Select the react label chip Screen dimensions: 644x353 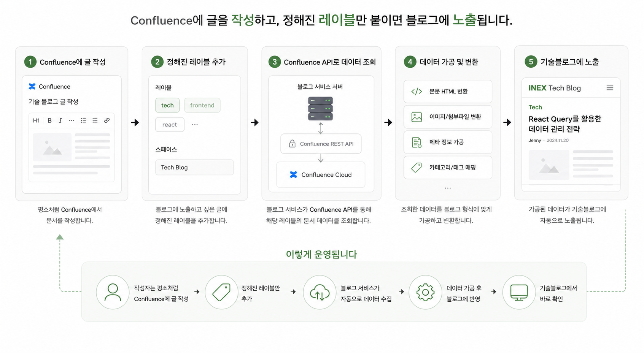point(170,125)
